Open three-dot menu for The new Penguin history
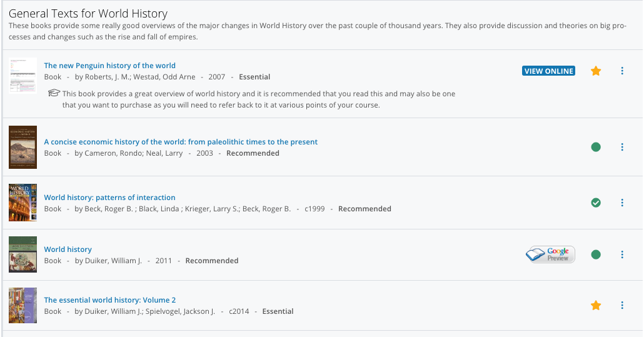 click(622, 71)
